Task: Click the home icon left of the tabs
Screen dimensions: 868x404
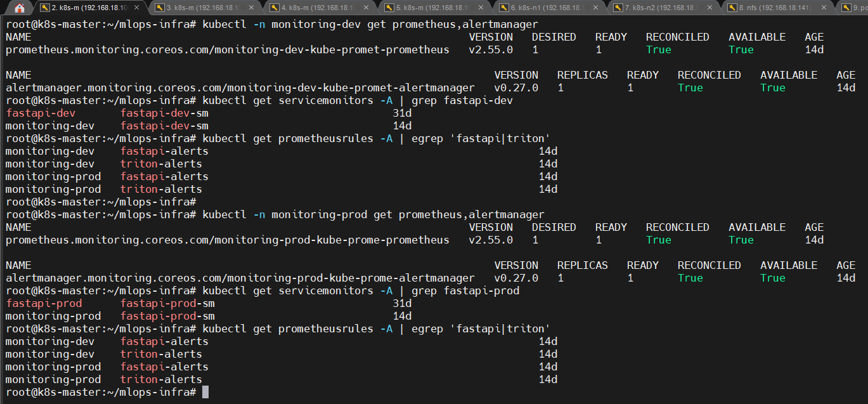Action: [18, 8]
